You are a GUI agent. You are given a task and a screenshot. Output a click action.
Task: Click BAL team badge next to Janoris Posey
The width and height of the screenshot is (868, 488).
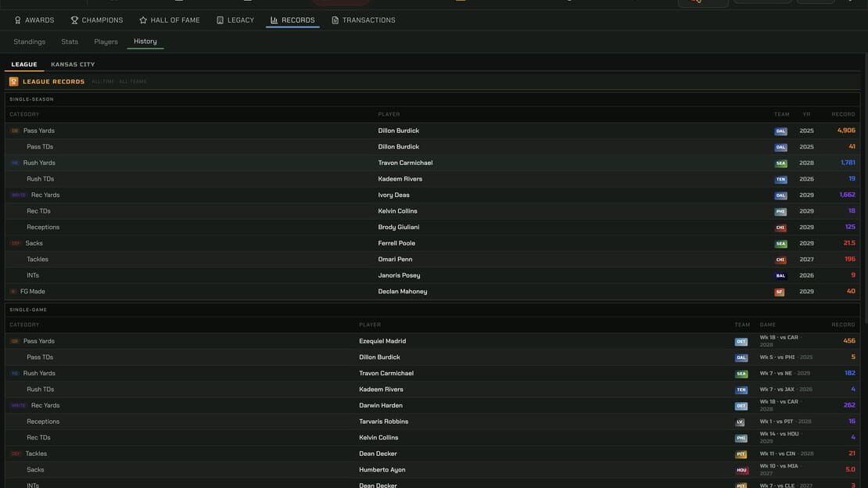(x=780, y=276)
